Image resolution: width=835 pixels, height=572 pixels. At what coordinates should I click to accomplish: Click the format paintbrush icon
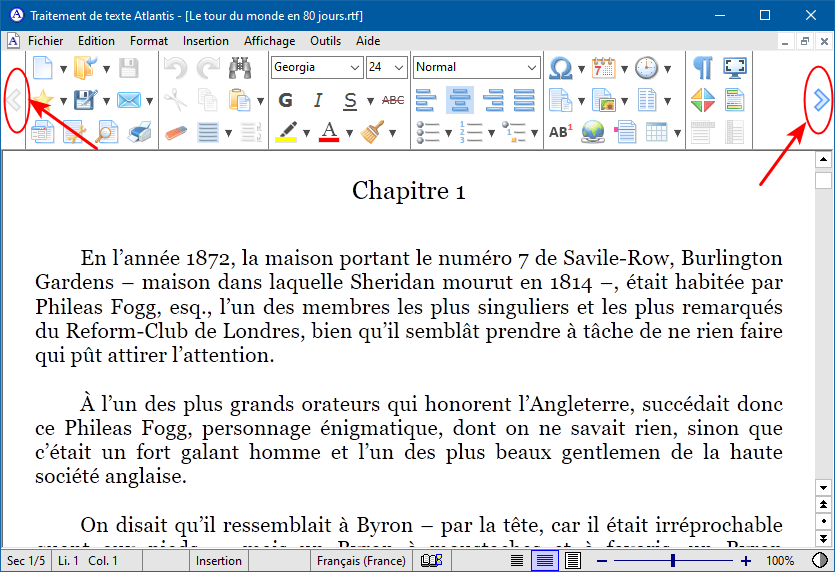(x=372, y=132)
